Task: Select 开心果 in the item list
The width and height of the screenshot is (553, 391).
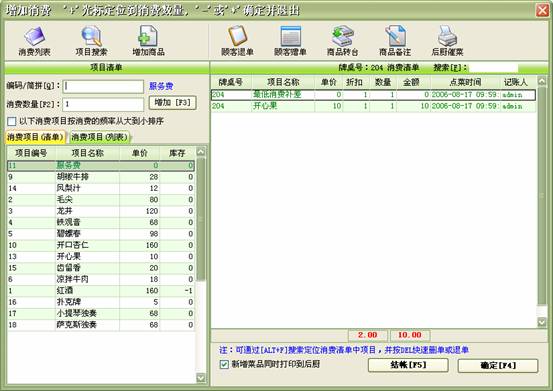Action: coord(101,256)
